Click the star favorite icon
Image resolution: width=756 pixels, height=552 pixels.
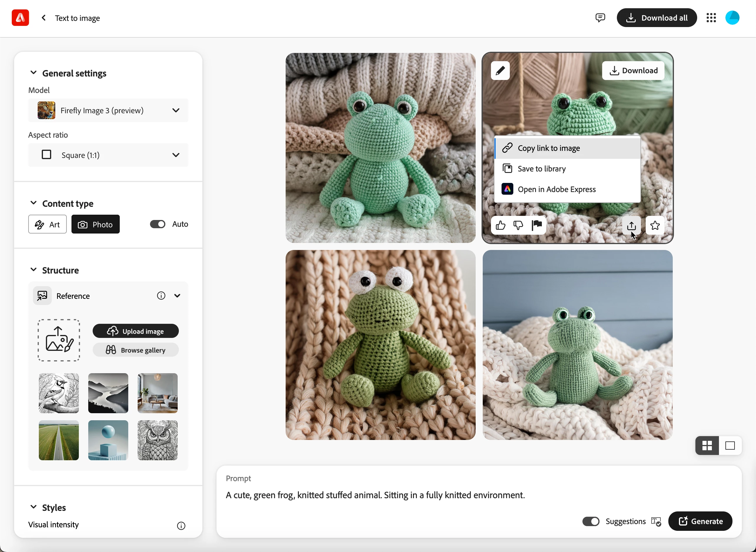pos(655,226)
